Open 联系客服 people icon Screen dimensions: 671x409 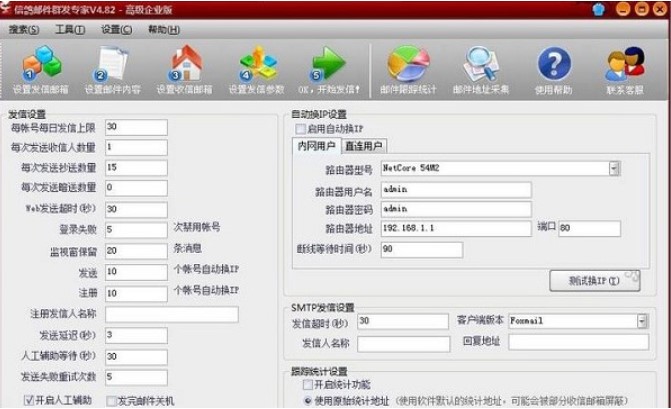click(x=625, y=64)
